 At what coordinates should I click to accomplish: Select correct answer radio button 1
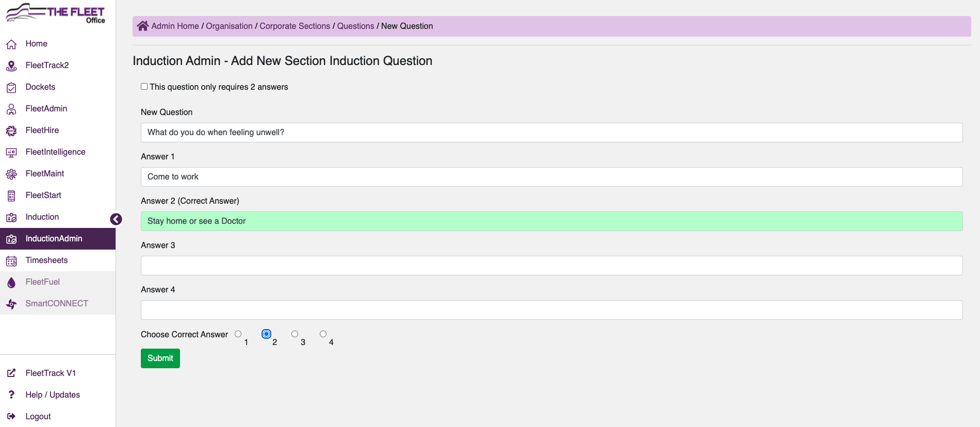pos(238,334)
